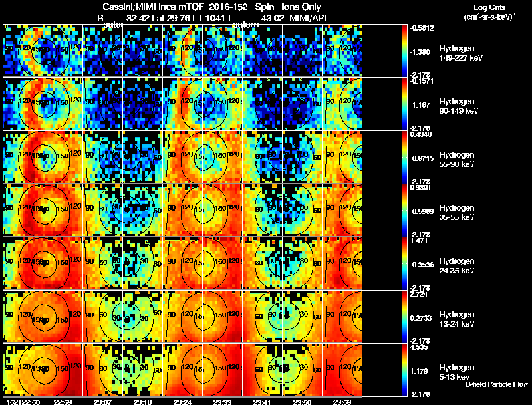This screenshot has height=405, width=532.
Task: Click the '23:07' time axis label
Action: [102, 402]
